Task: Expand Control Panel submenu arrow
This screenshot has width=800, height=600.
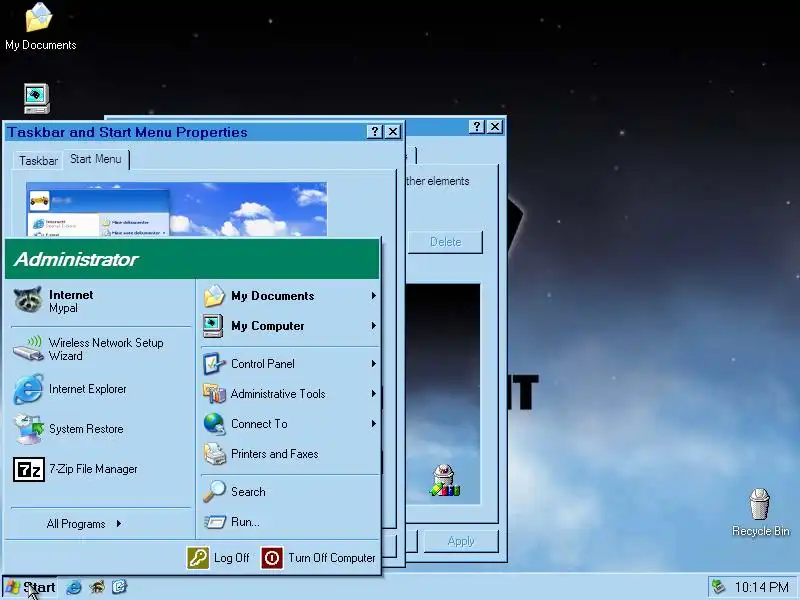Action: tap(373, 364)
